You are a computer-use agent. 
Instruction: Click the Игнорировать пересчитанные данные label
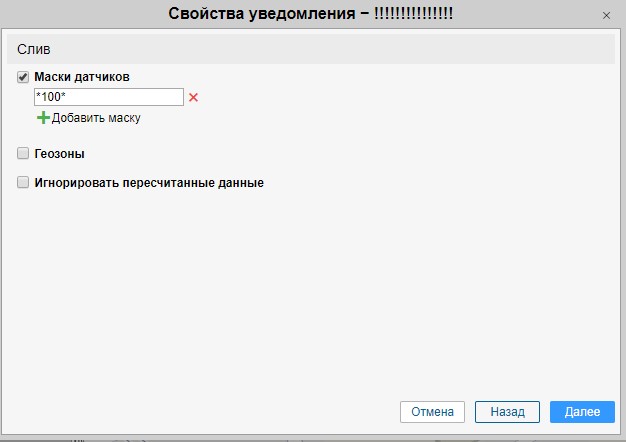pos(149,183)
